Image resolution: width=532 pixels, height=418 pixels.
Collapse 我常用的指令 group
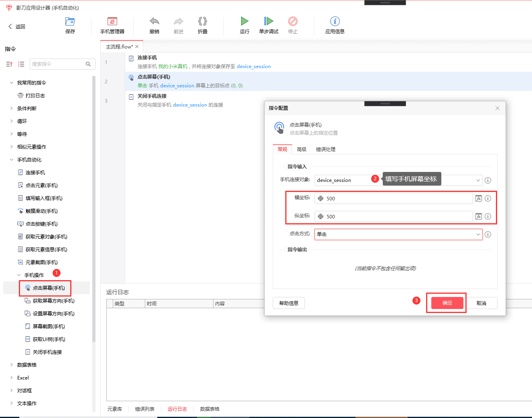point(12,83)
